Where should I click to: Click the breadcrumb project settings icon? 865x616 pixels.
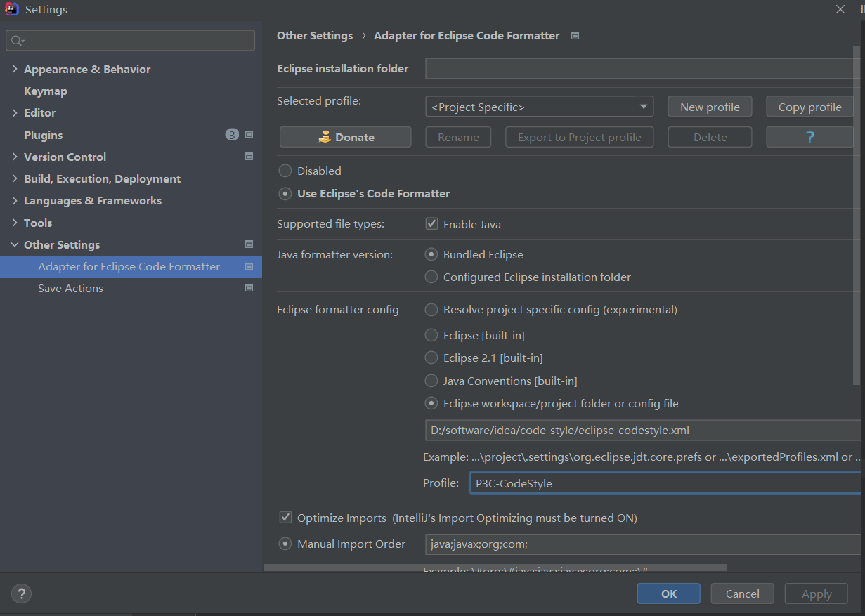click(x=575, y=36)
